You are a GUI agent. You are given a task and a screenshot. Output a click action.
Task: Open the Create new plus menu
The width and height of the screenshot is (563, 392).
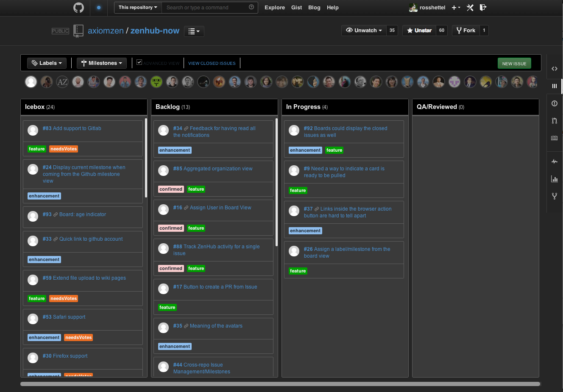tap(456, 8)
